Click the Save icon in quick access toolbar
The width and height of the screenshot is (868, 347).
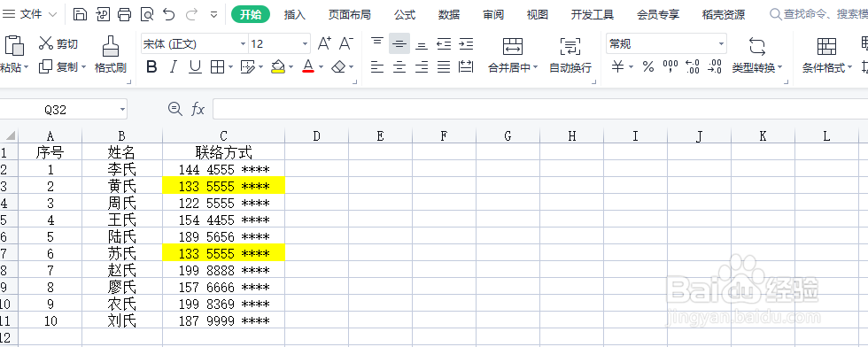tap(81, 14)
